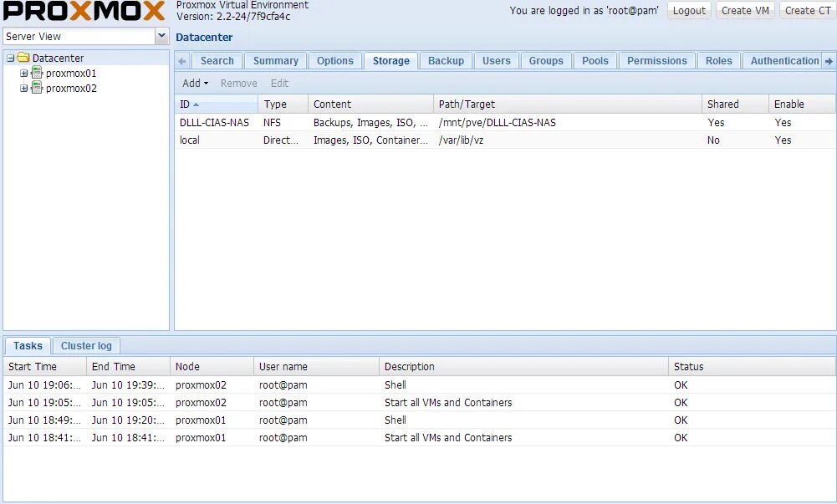Sort by the Content column header
This screenshot has height=504, width=837.
370,104
